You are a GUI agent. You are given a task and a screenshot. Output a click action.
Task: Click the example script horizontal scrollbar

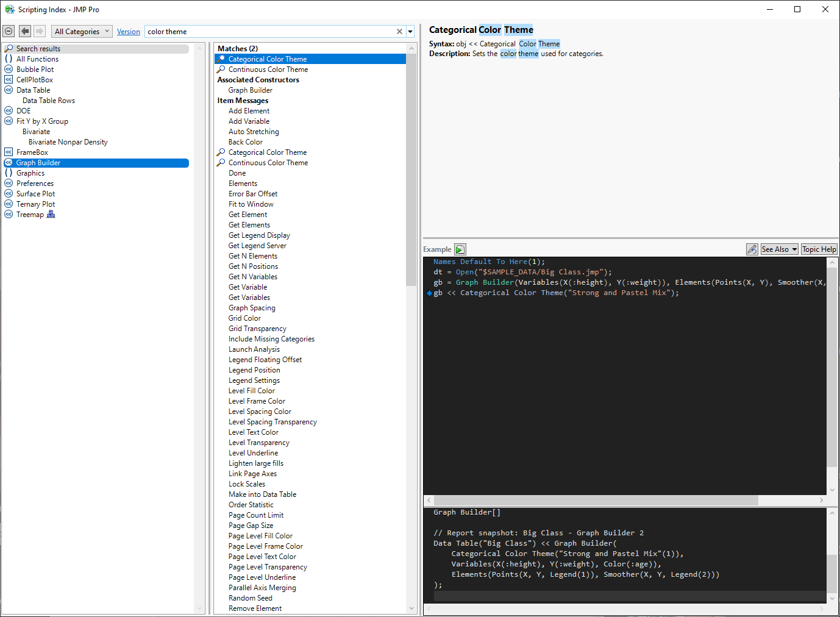coord(594,500)
